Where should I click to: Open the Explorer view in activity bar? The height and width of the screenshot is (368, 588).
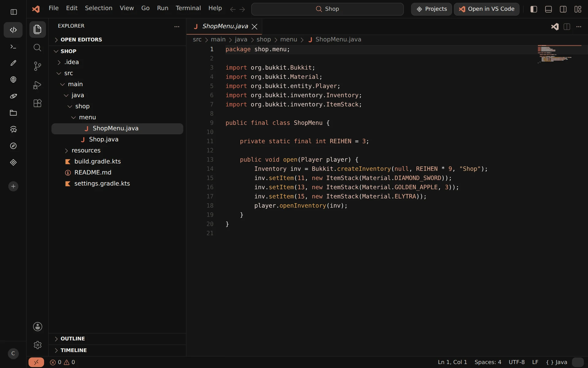(x=37, y=29)
